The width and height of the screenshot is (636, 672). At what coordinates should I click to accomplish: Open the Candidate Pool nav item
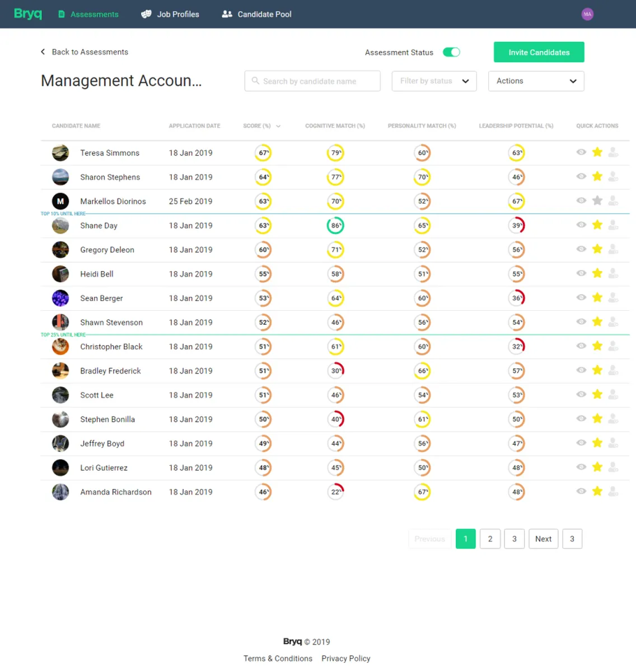pyautogui.click(x=256, y=14)
